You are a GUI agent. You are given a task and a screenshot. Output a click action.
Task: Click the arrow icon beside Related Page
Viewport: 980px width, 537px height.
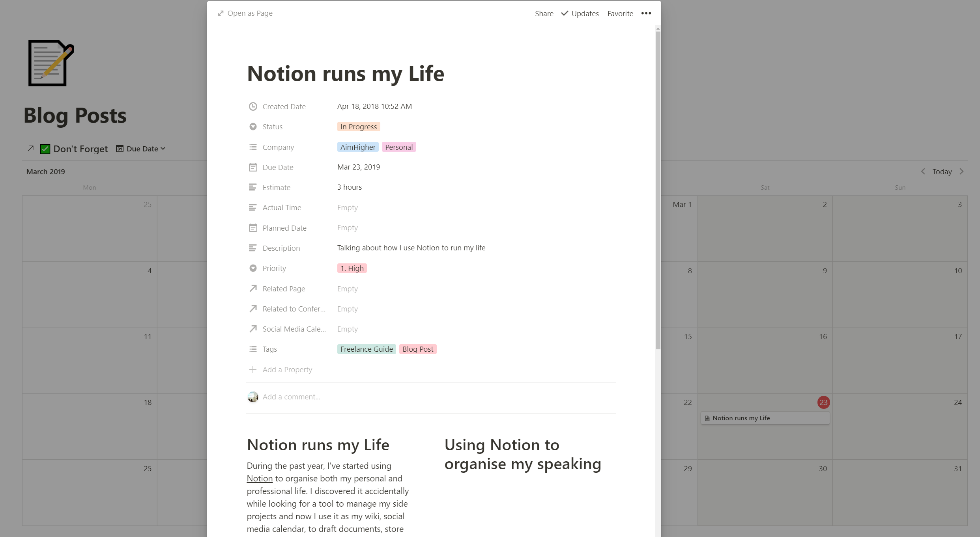point(253,289)
